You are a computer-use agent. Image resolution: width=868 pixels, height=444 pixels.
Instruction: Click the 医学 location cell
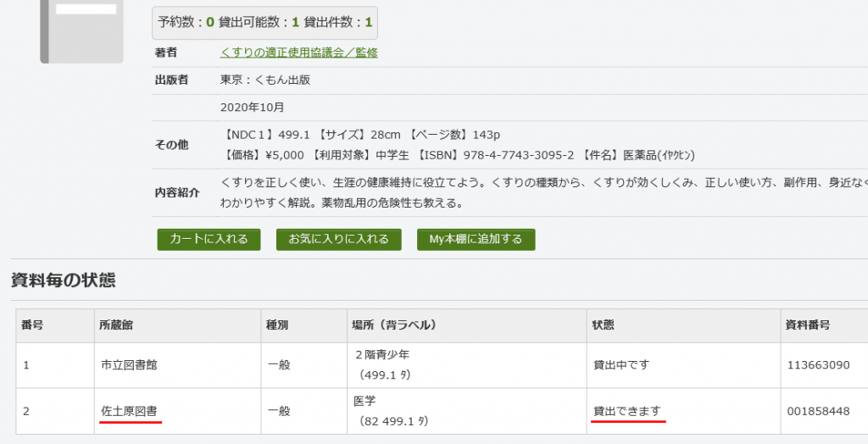point(467,411)
